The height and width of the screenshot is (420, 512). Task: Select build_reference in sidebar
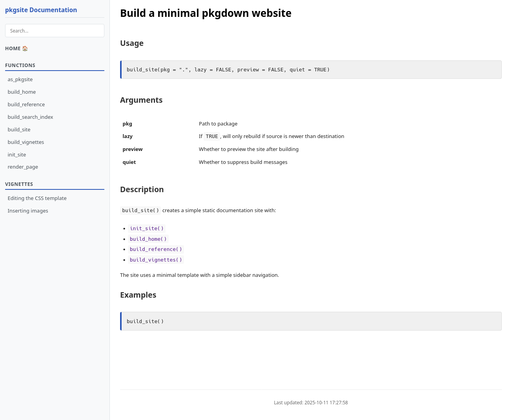pos(26,104)
